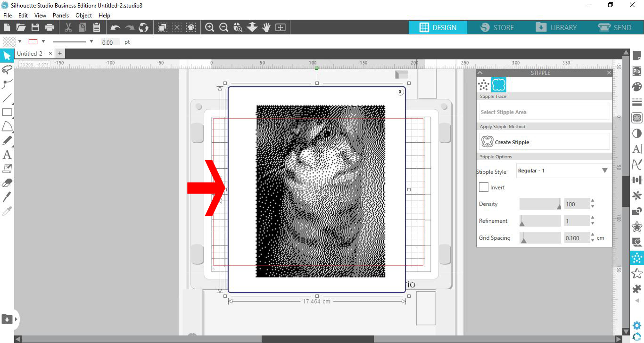Click the New document icon

click(x=7, y=27)
